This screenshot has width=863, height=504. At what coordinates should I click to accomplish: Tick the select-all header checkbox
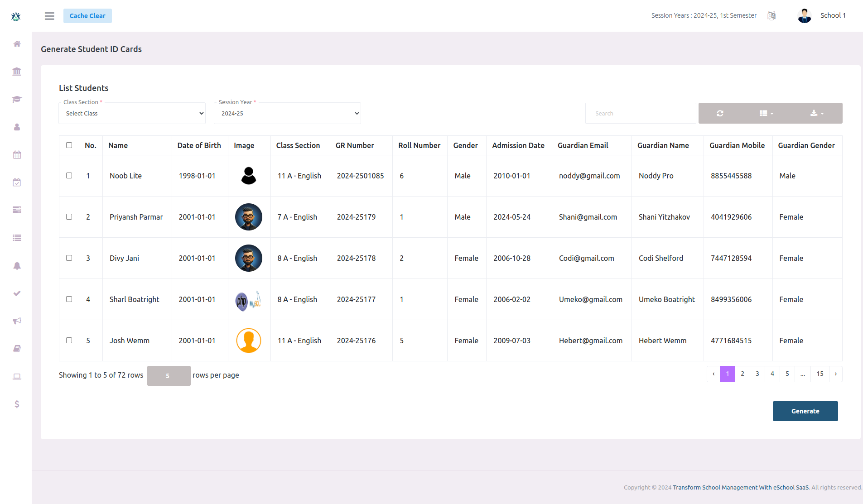69,145
